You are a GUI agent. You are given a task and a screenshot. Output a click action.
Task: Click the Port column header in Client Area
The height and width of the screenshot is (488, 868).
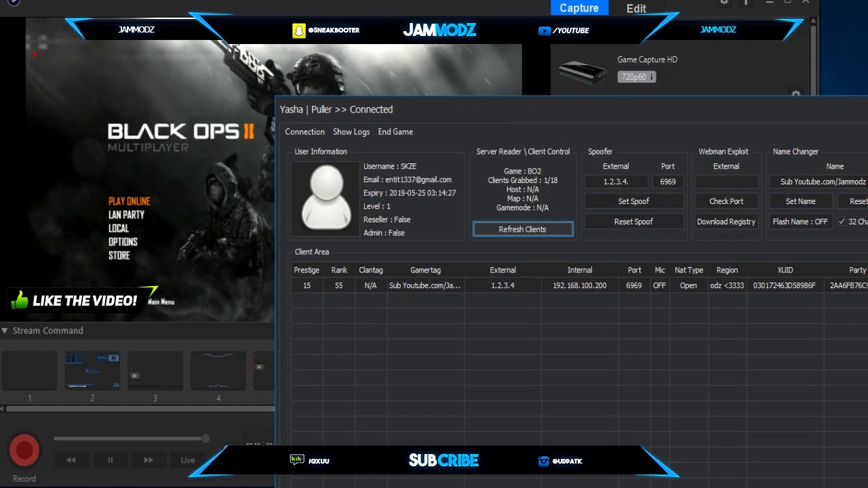pyautogui.click(x=634, y=270)
